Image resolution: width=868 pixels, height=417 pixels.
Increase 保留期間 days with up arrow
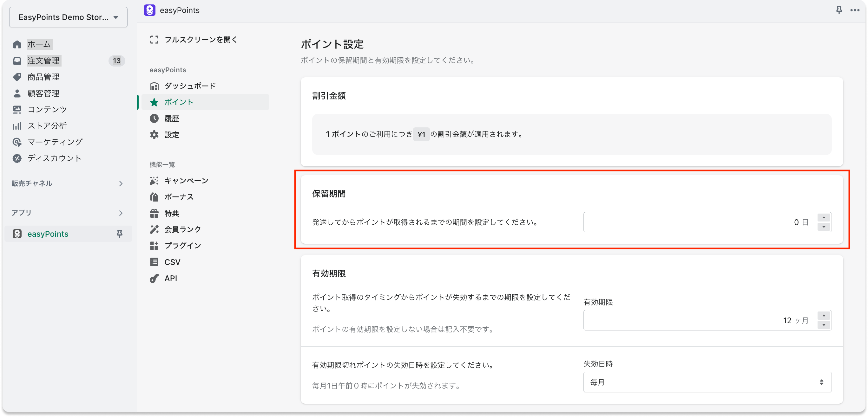824,217
